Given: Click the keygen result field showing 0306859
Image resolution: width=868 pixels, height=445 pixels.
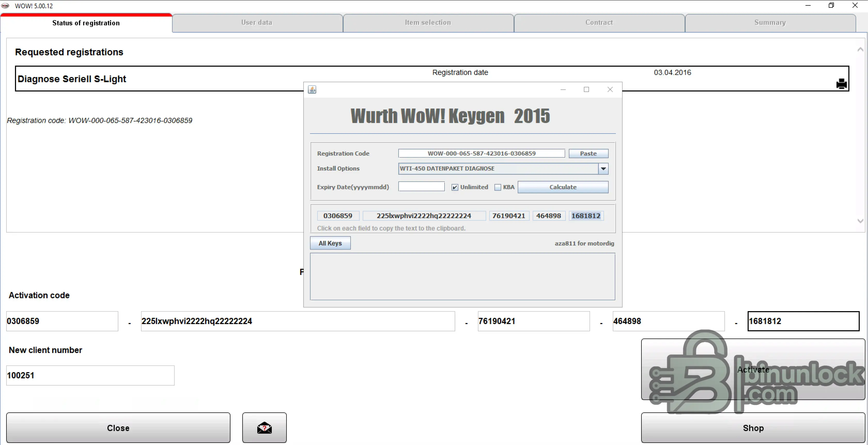Looking at the screenshot, I should tap(338, 216).
